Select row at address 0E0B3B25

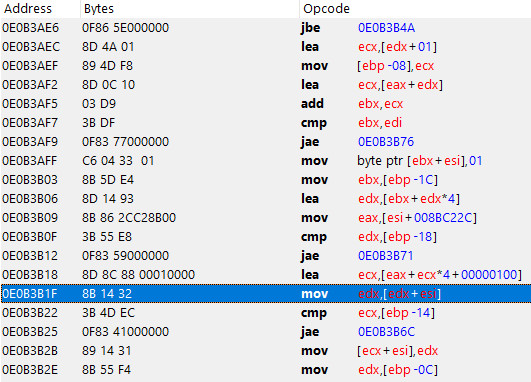tap(266, 332)
